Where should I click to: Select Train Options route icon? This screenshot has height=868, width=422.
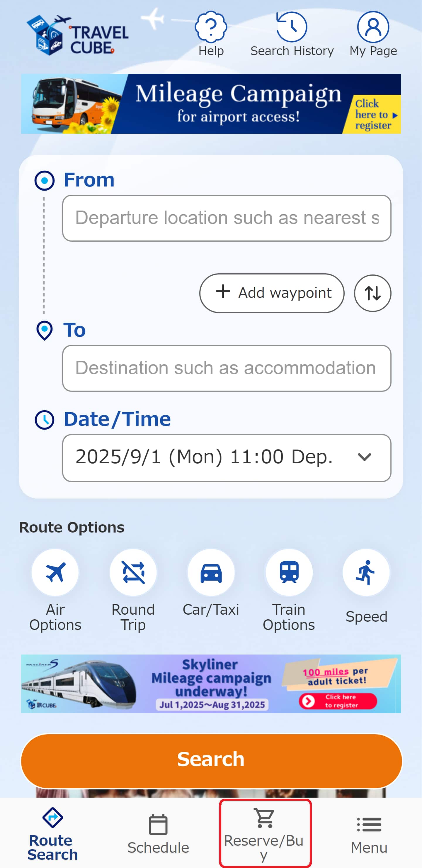(289, 572)
